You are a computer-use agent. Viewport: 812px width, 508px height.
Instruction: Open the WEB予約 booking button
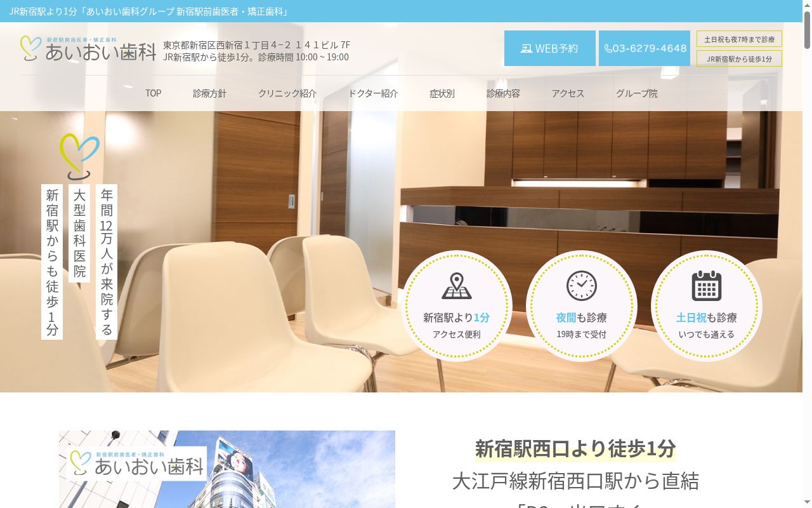[550, 48]
